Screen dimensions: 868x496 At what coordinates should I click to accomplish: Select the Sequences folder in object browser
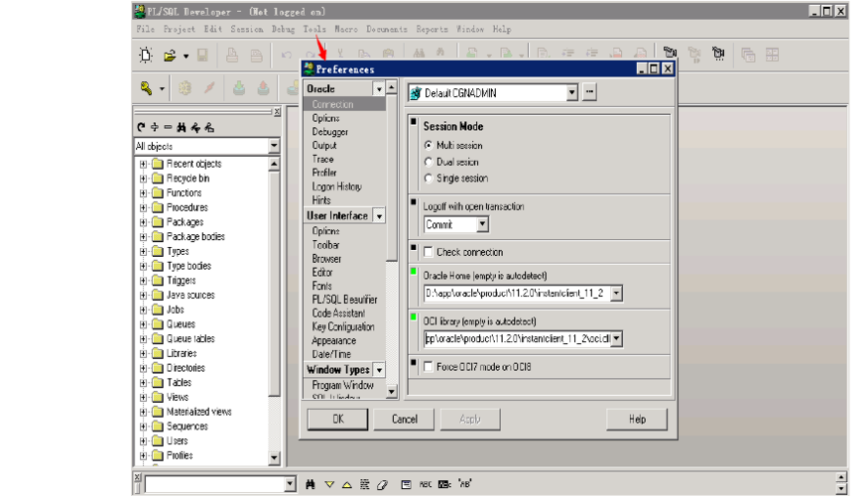(x=187, y=427)
